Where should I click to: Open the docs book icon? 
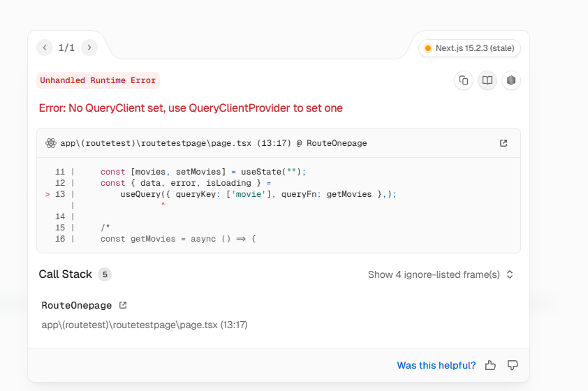[487, 80]
